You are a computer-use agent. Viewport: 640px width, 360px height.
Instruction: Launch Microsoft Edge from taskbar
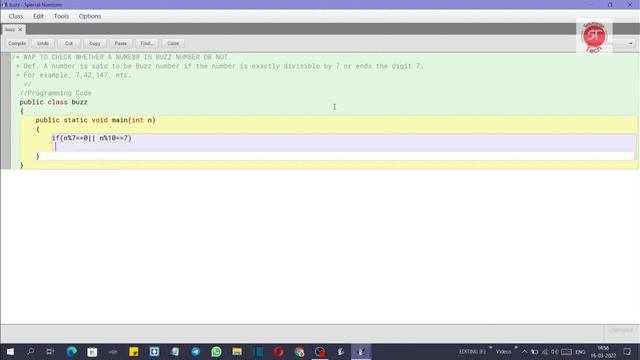(x=71, y=351)
